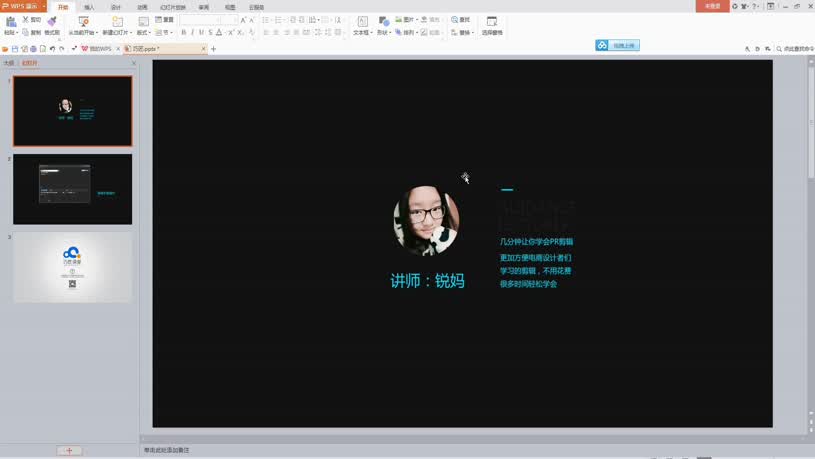This screenshot has height=459, width=815.
Task: Click the slide Layout icon
Action: 143,21
